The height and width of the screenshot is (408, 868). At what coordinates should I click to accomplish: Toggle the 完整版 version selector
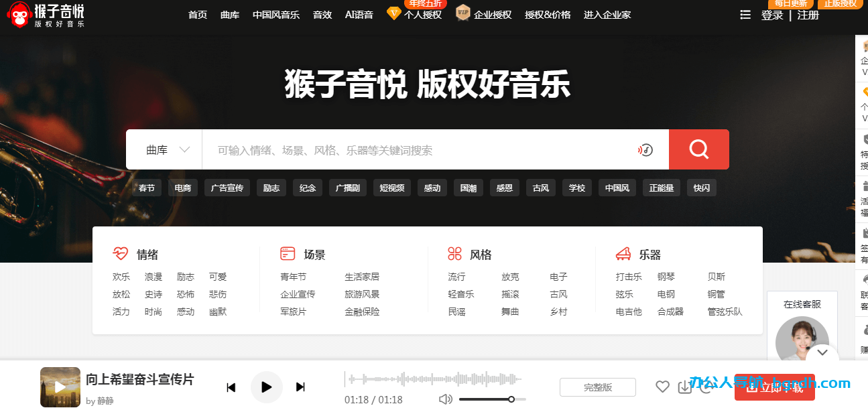click(x=598, y=387)
